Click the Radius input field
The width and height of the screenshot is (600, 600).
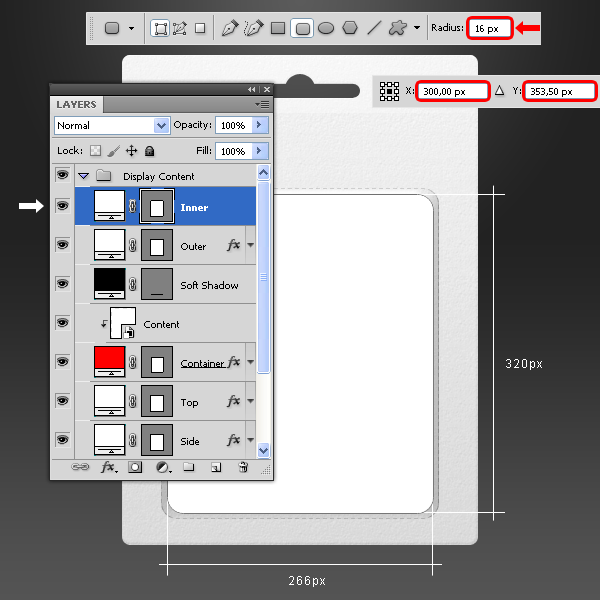pos(489,28)
